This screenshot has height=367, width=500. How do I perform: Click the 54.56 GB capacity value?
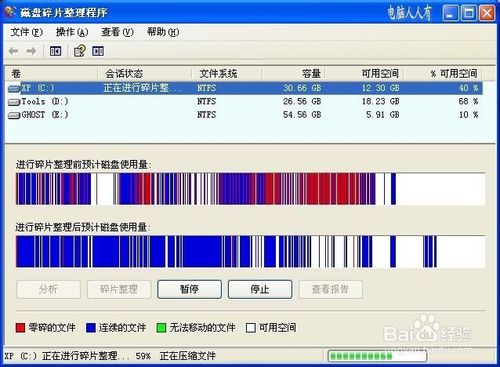pos(302,115)
